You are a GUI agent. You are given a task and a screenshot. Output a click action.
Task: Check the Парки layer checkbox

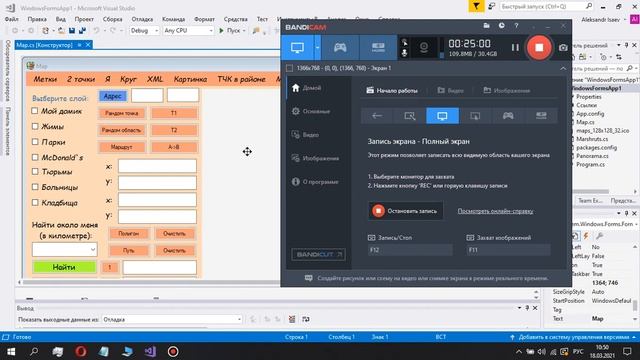[35, 142]
